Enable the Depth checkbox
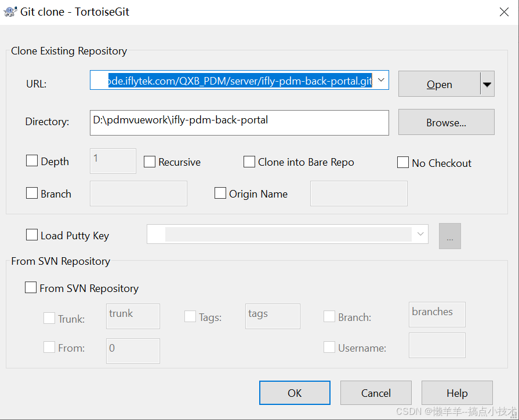The image size is (519, 420). (32, 161)
